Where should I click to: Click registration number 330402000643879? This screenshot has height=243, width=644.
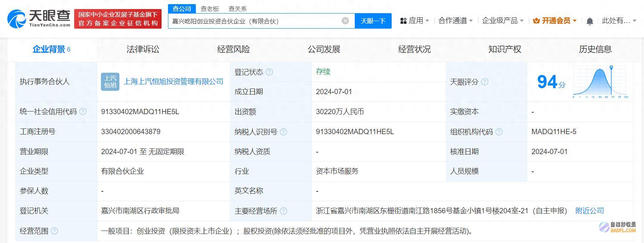131,132
